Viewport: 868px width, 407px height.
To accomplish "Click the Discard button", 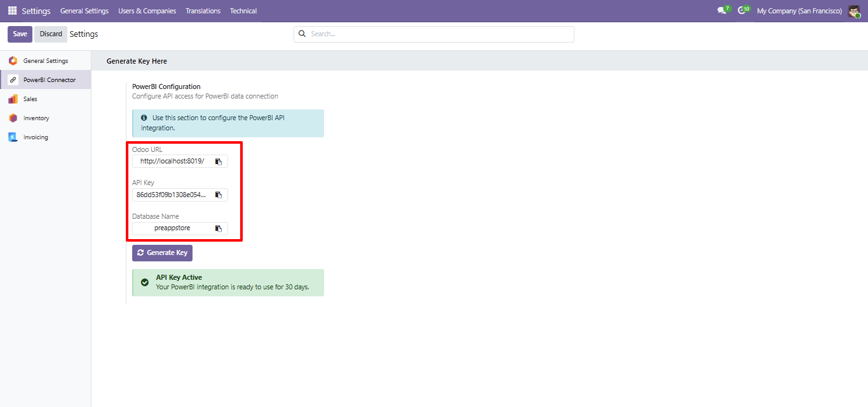I will coord(51,34).
